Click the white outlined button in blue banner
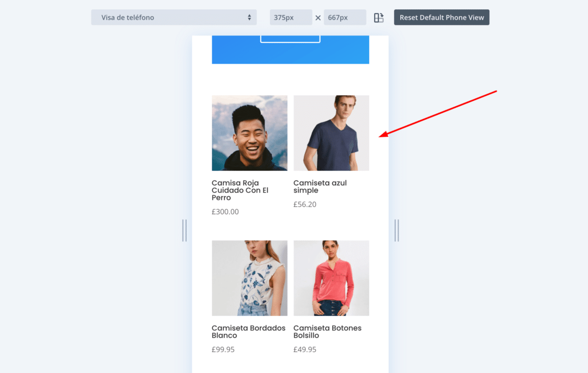This screenshot has width=588, height=373. 290,39
